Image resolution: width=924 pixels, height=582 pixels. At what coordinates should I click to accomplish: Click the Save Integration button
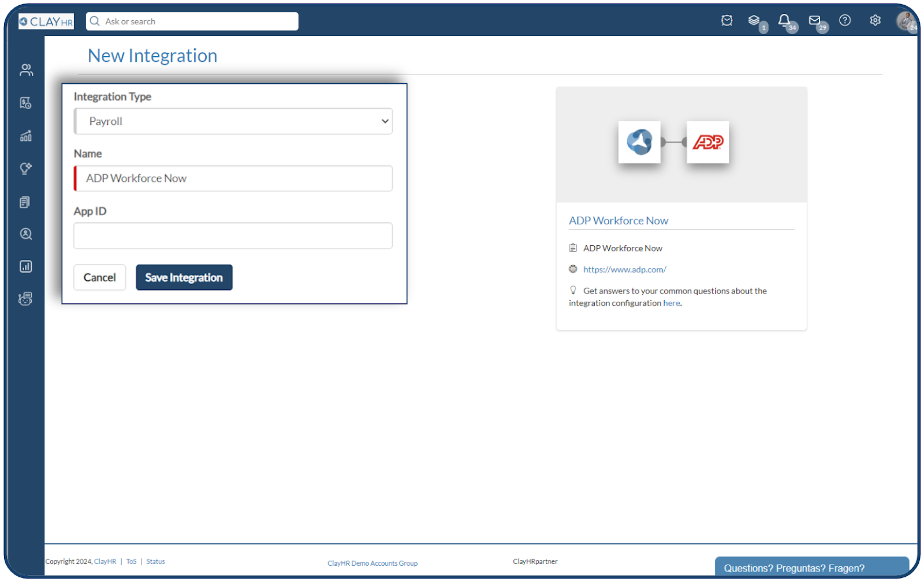184,277
